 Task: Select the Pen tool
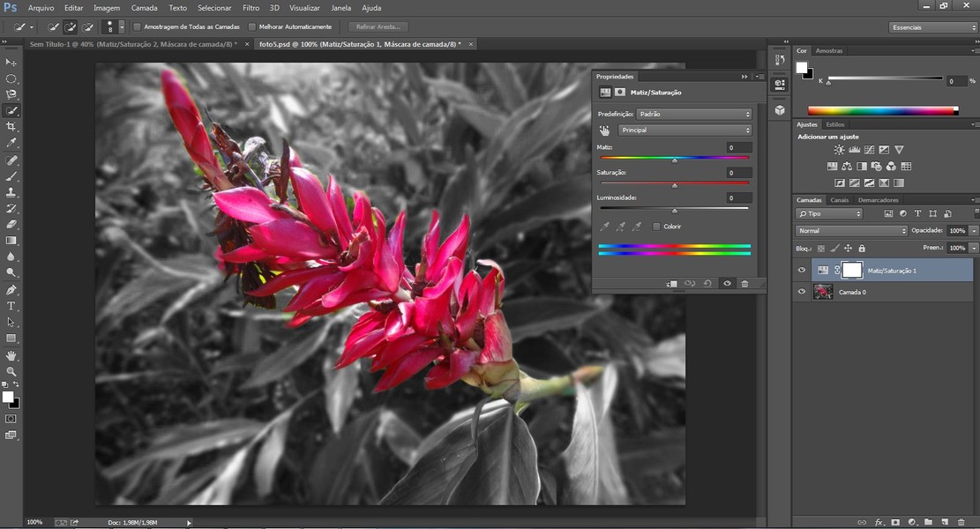[x=11, y=290]
